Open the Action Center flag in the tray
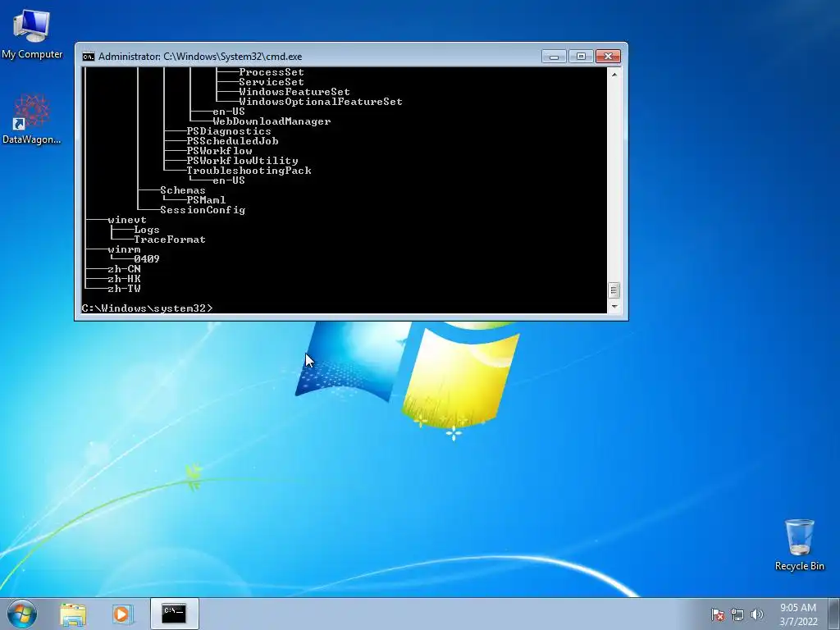 point(717,614)
